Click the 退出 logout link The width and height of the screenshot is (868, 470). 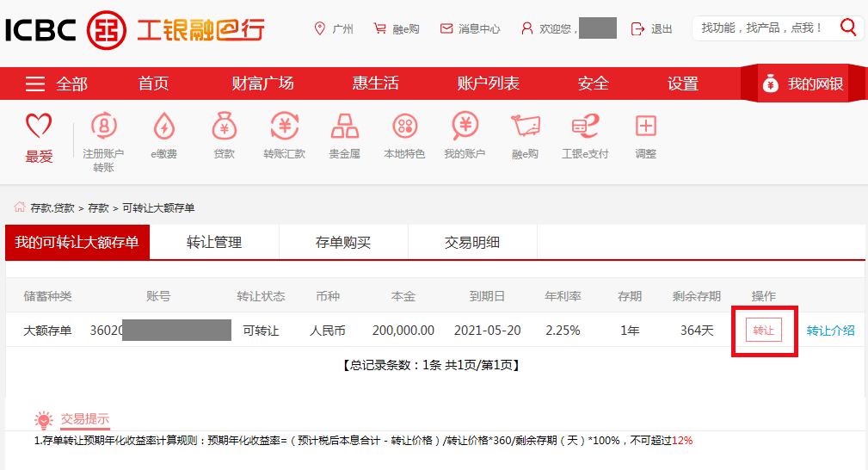pos(651,28)
